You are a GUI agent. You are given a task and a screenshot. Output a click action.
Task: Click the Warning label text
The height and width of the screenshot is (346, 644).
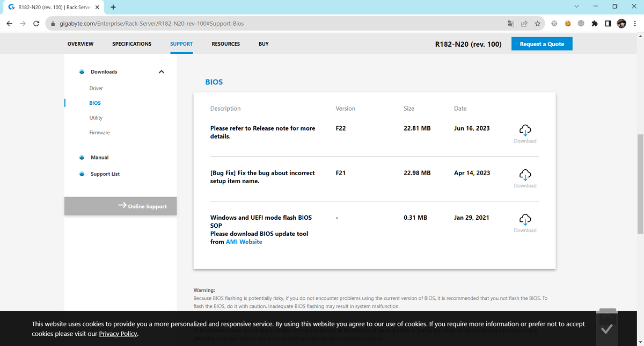204,290
